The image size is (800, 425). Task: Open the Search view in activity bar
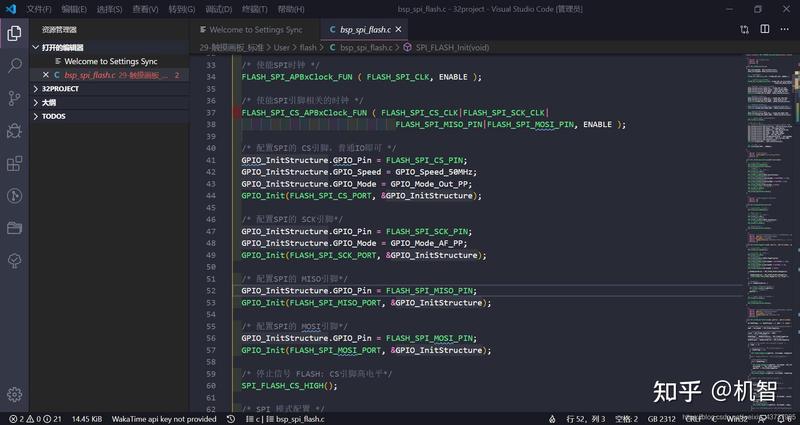click(x=14, y=66)
